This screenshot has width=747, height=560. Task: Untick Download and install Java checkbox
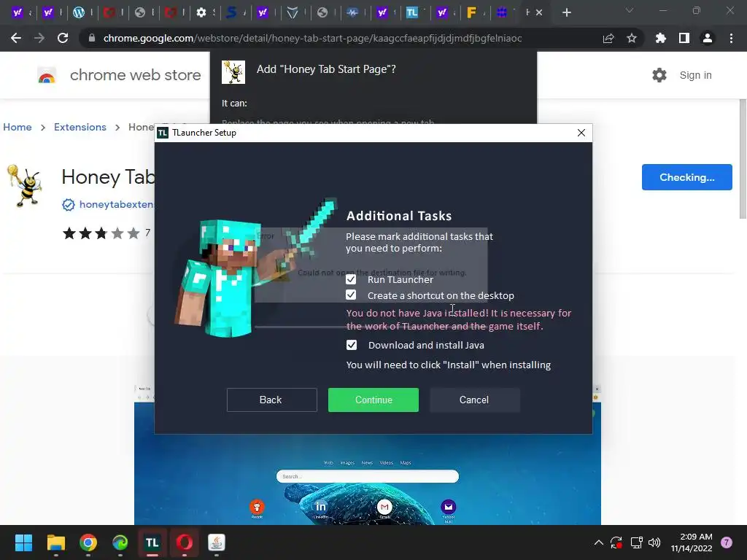pyautogui.click(x=352, y=345)
